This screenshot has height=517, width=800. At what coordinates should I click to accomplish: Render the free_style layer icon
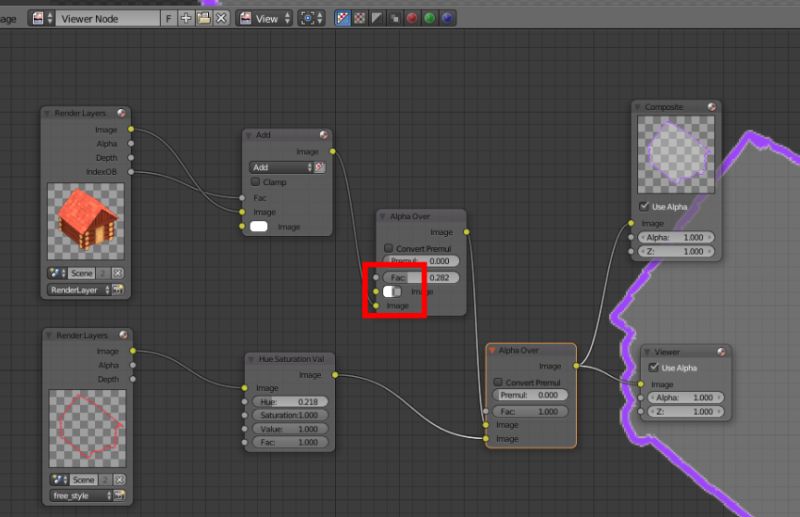click(120, 496)
